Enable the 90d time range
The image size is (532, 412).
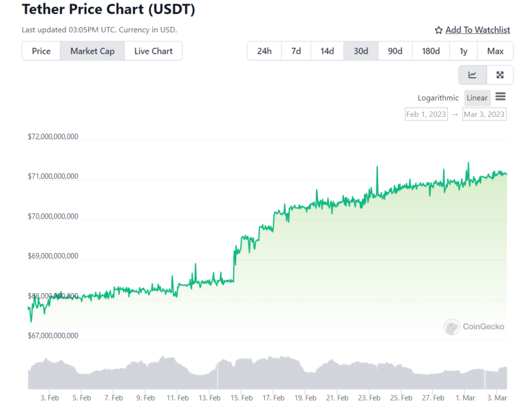click(395, 51)
